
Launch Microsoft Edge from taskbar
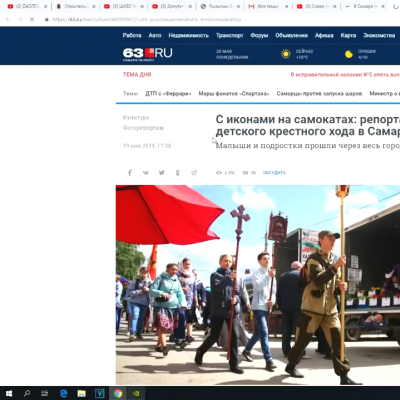click(x=63, y=394)
